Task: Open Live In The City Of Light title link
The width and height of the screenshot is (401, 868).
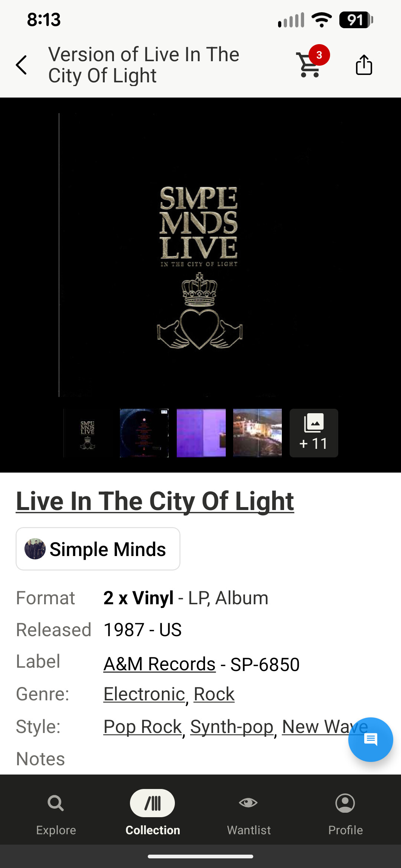Action: (155, 502)
